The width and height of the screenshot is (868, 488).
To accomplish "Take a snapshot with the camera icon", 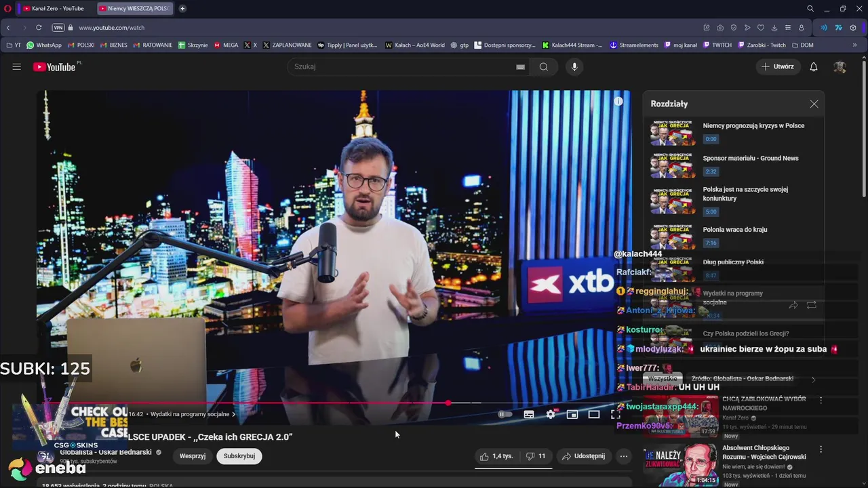I will click(x=720, y=28).
